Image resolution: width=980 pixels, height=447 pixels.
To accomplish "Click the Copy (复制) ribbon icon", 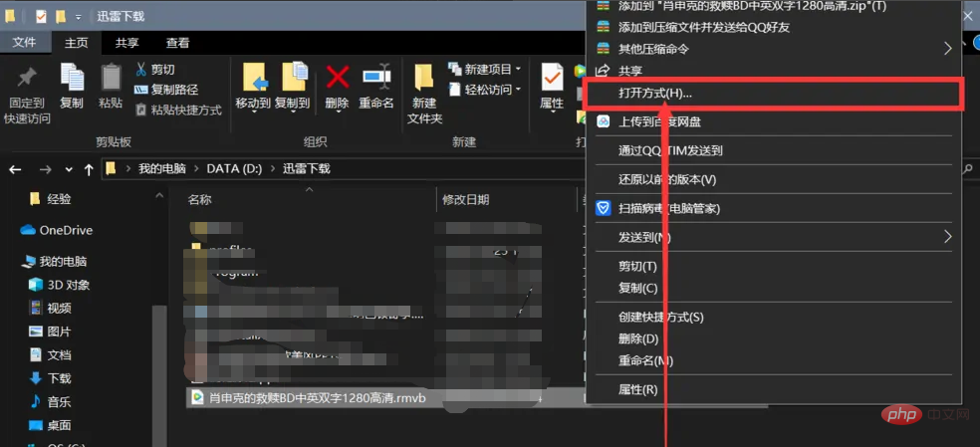I will click(72, 78).
